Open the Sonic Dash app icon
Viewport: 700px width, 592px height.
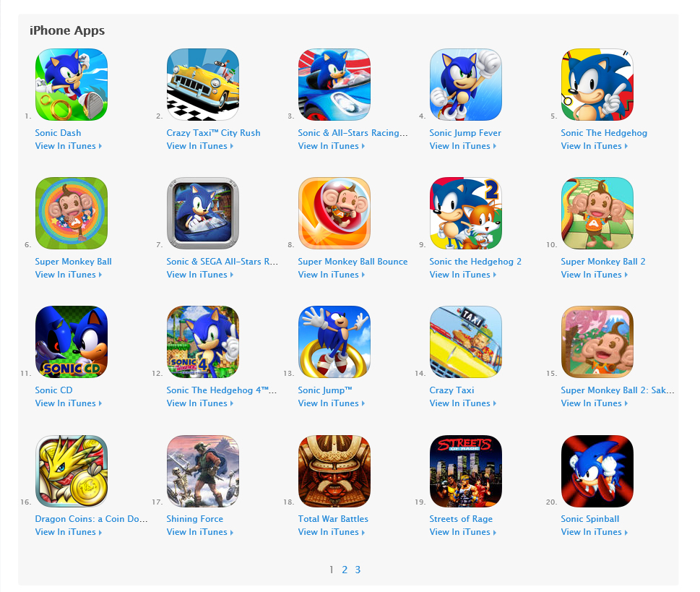pos(72,85)
